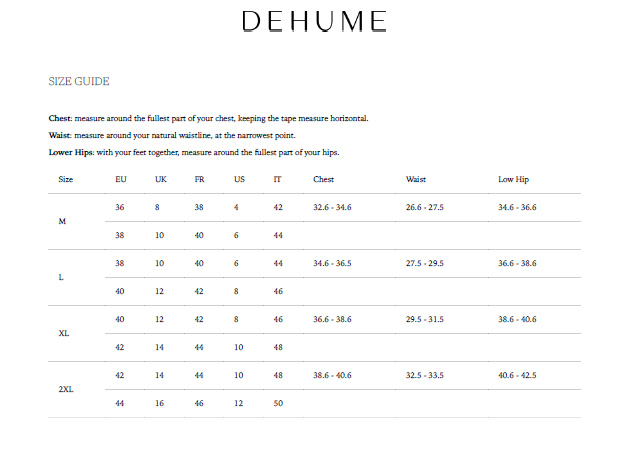Click the Low Hip column header

513,179
